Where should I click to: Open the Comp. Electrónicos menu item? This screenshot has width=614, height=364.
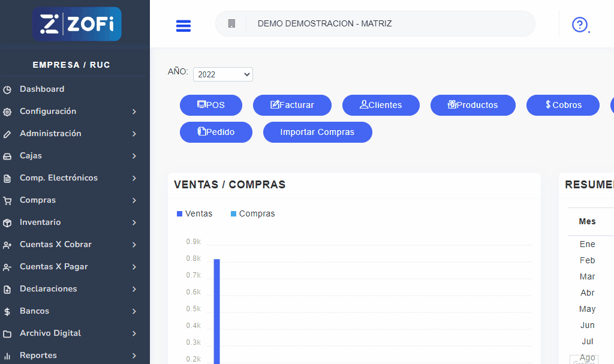(59, 178)
